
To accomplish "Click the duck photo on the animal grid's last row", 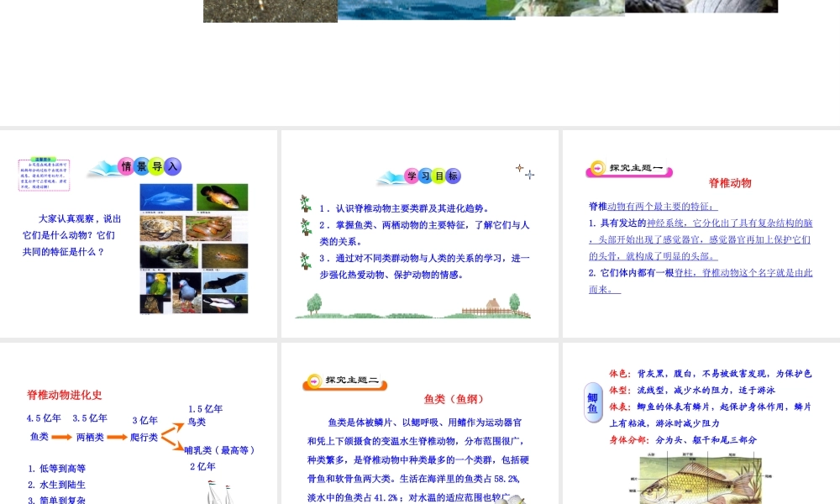I will [x=225, y=303].
